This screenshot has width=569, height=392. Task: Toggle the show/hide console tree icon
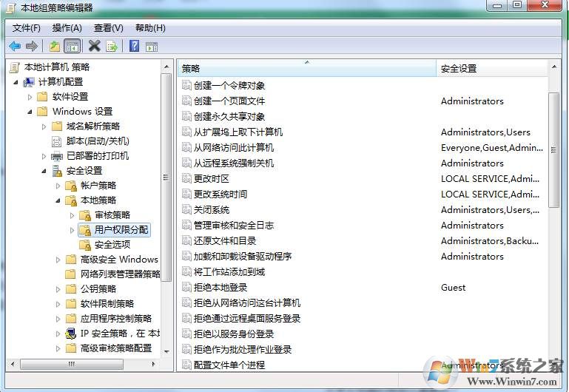72,47
